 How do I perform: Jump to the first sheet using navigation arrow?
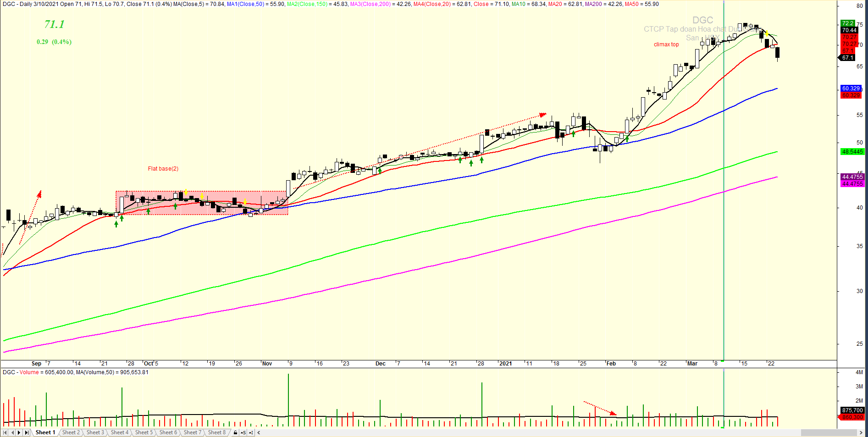(x=5, y=432)
